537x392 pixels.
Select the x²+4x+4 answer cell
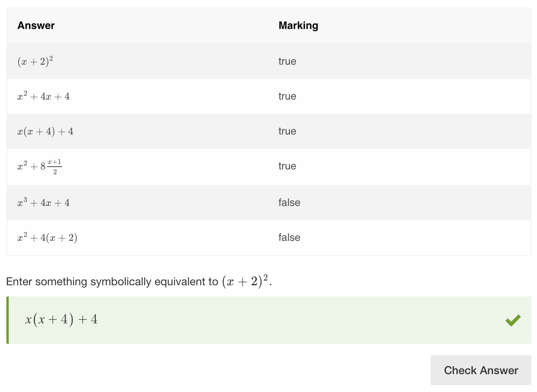[44, 96]
